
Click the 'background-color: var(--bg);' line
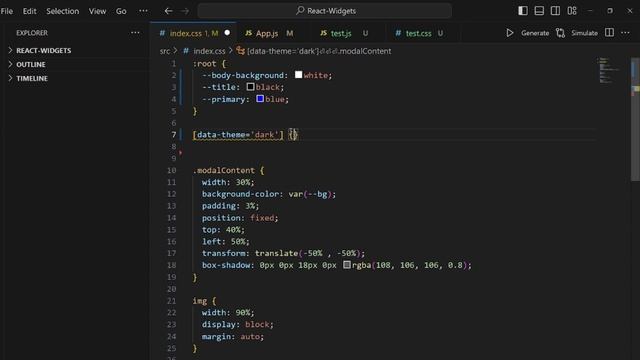pos(269,194)
